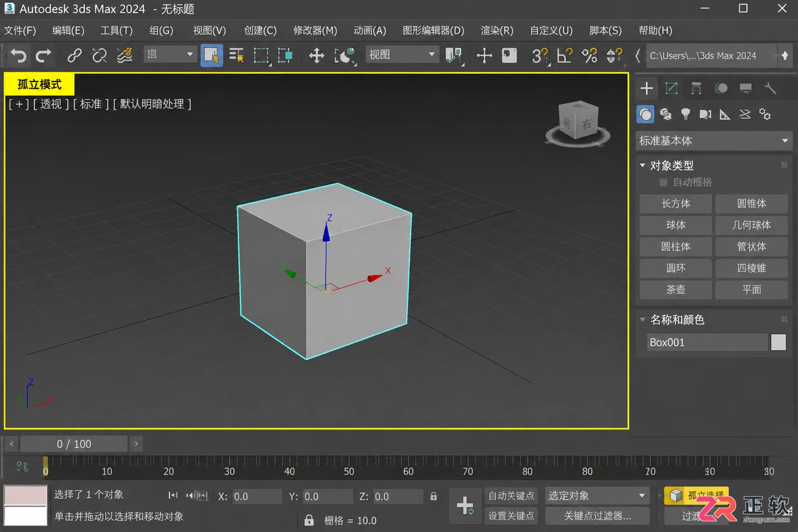Select the Link objects tool
The image size is (798, 532).
[x=74, y=55]
